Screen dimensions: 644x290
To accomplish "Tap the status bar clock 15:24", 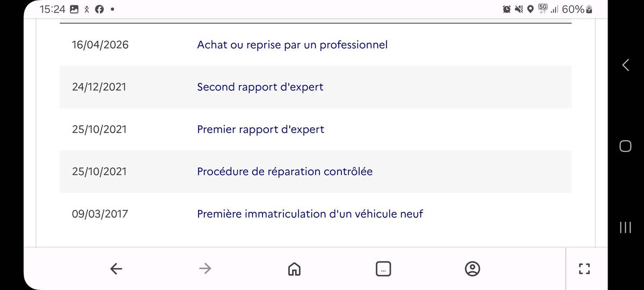I will [x=53, y=9].
